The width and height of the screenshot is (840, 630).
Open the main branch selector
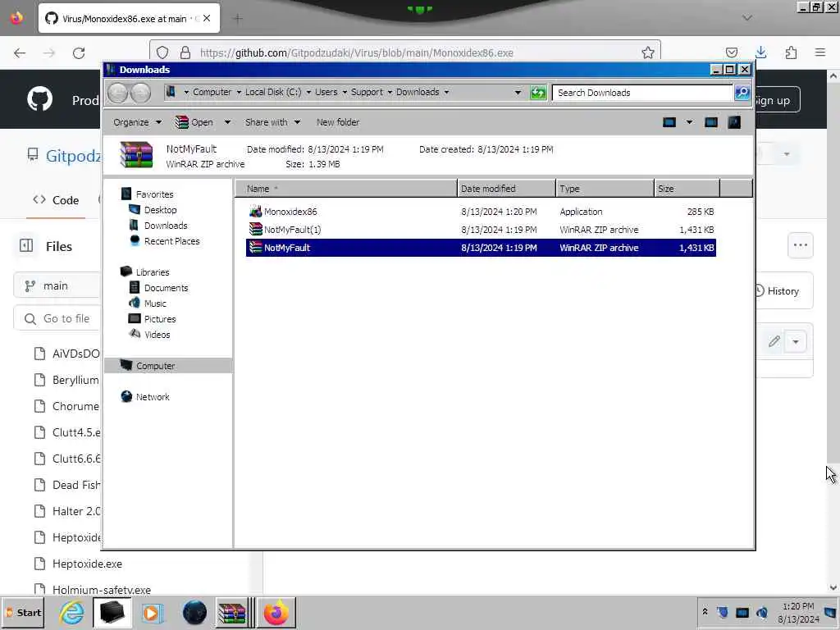click(57, 285)
